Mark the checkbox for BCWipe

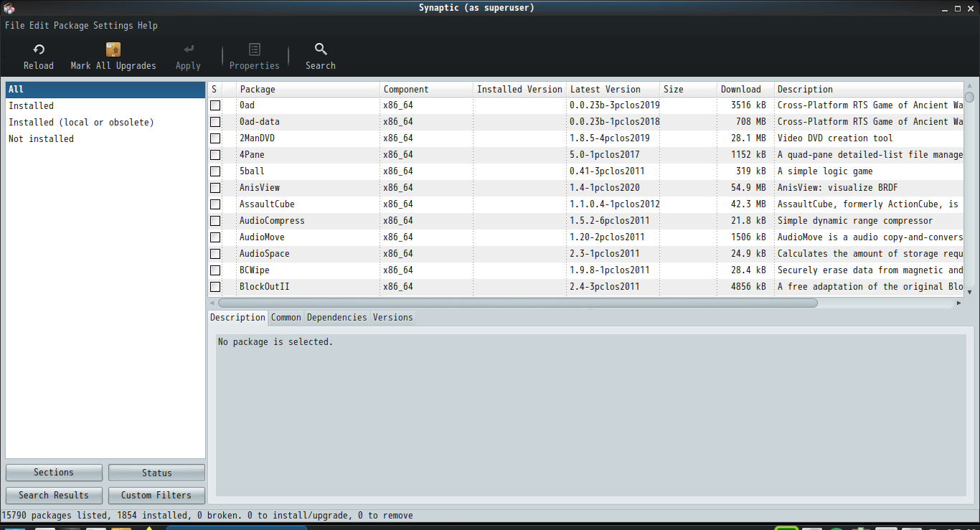(x=215, y=270)
